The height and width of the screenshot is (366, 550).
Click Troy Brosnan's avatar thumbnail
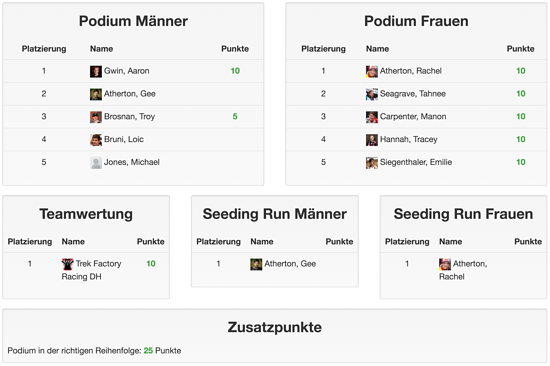tap(96, 117)
